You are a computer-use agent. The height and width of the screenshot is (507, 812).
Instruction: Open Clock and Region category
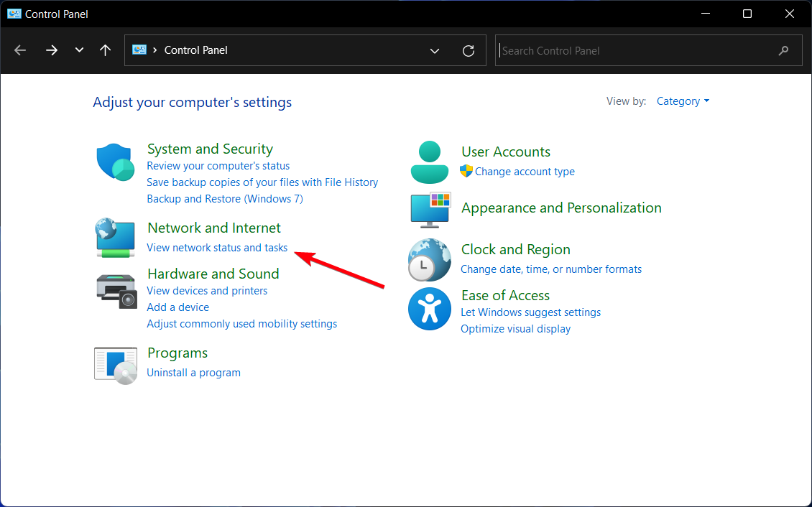515,249
